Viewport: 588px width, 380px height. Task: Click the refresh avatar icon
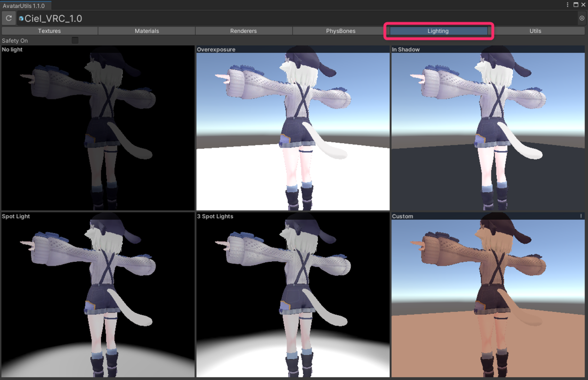click(8, 18)
